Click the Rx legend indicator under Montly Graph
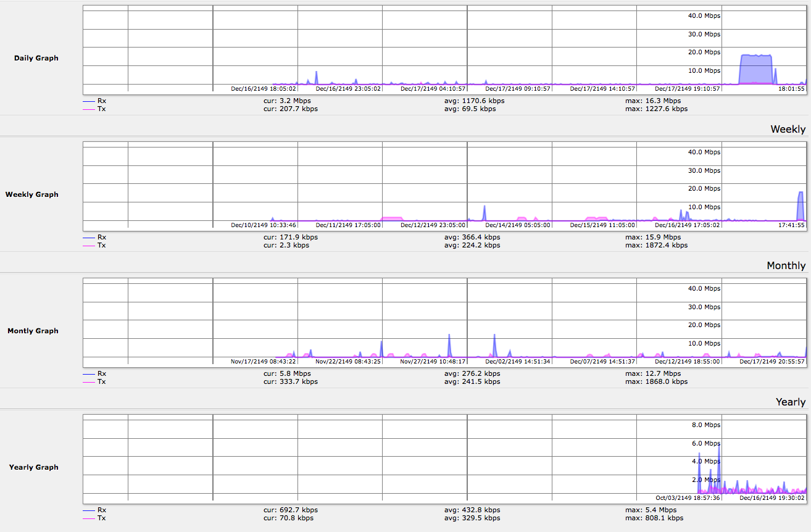This screenshot has width=811, height=532. 88,373
